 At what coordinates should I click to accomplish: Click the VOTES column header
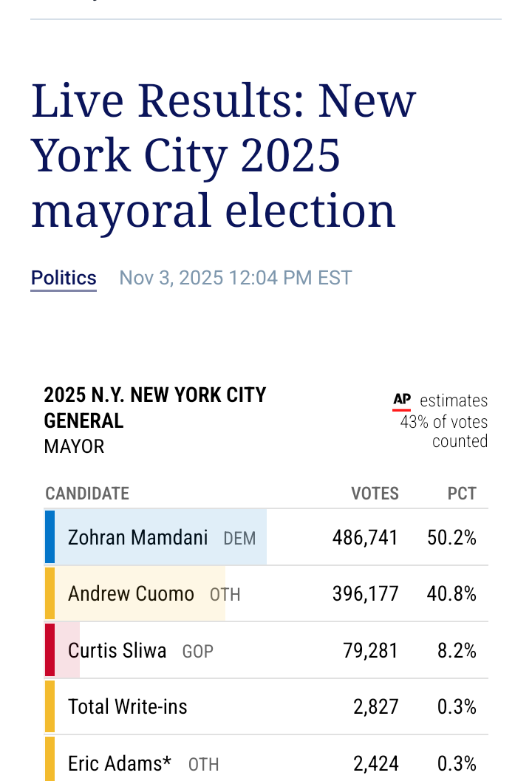(x=375, y=494)
